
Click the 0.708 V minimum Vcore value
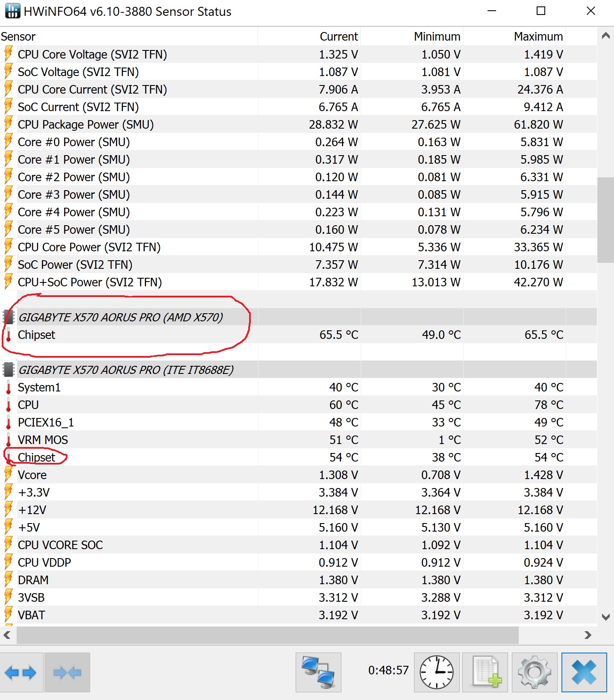tap(441, 475)
